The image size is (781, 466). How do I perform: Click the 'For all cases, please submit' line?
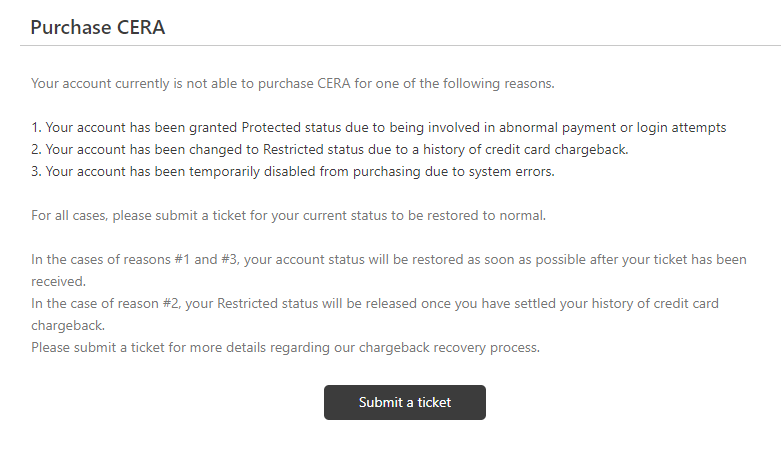click(x=288, y=216)
